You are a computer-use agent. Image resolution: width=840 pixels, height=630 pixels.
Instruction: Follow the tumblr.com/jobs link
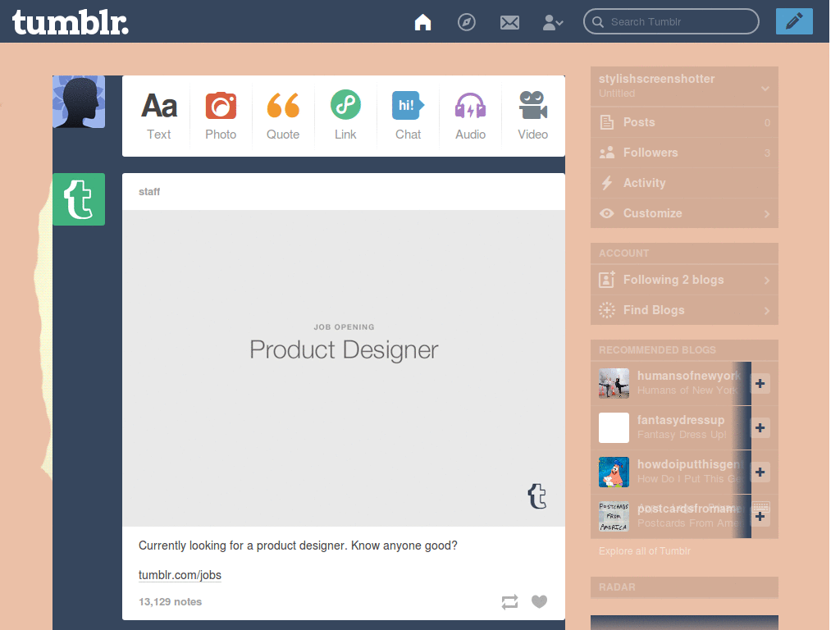click(180, 575)
